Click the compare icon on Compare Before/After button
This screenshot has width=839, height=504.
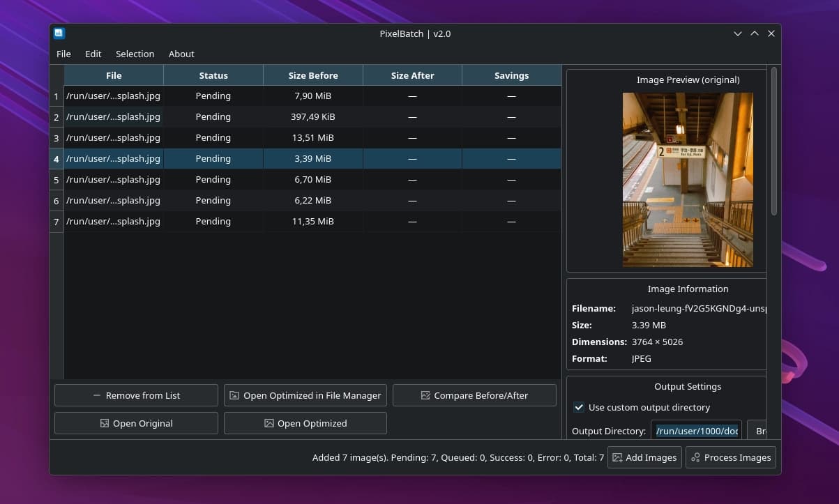point(425,395)
